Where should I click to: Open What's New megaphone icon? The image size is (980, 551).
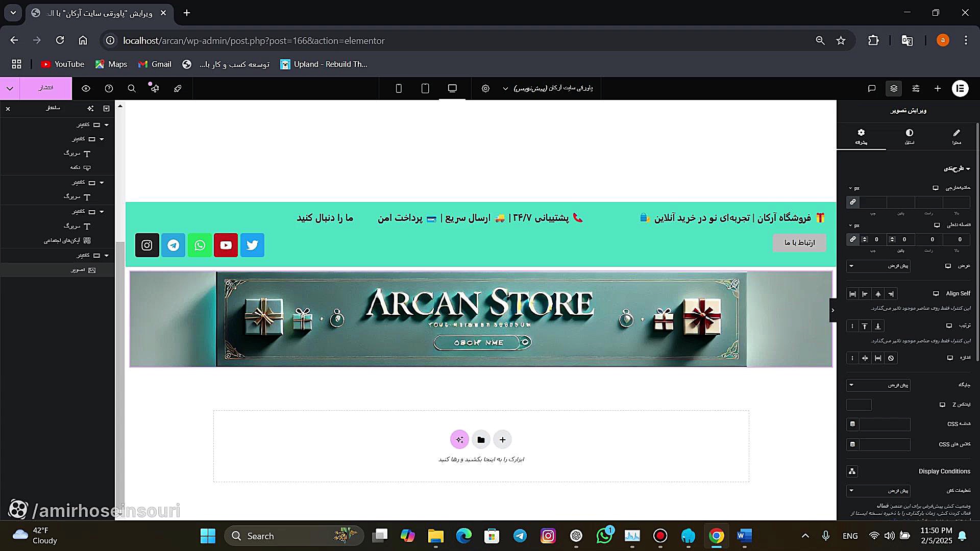155,88
